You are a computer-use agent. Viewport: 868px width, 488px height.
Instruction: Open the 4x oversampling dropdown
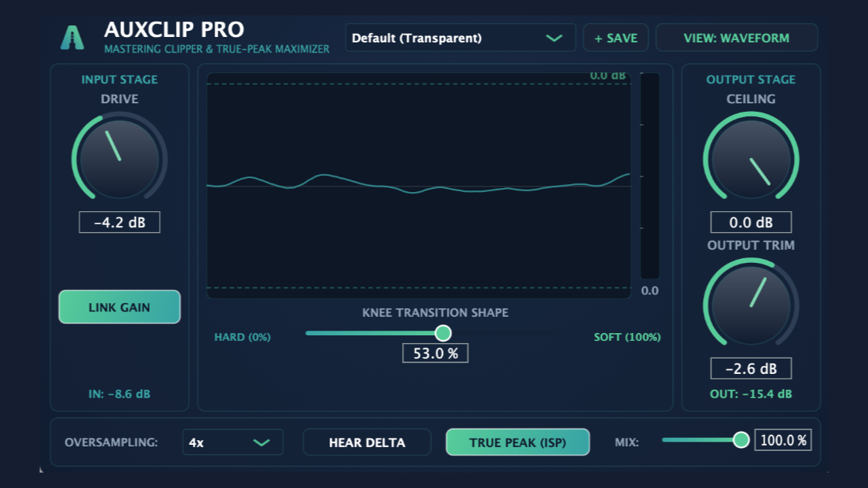click(x=232, y=442)
